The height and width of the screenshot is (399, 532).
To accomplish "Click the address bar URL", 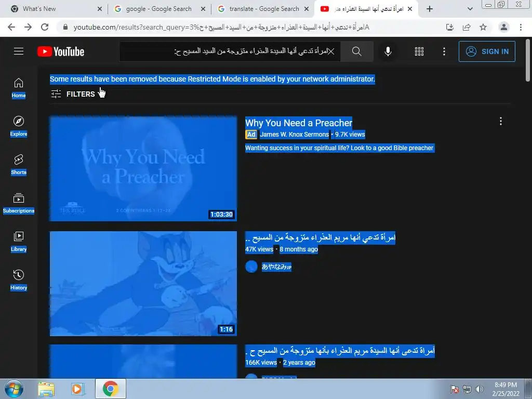I will click(x=221, y=27).
